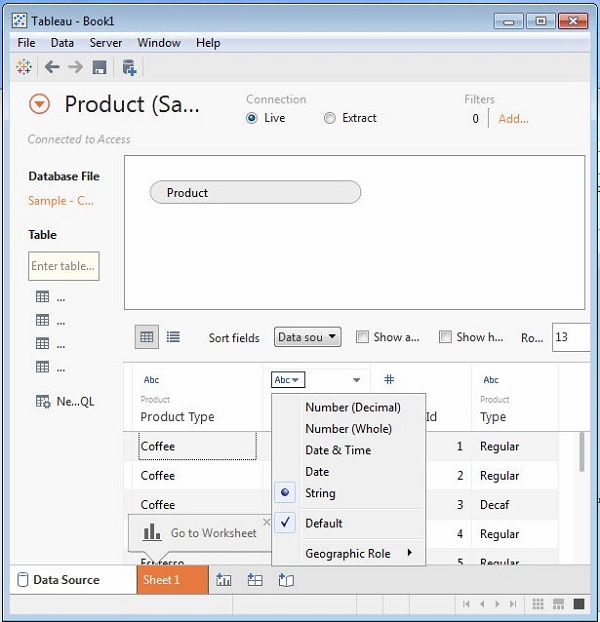Viewport: 600px width, 622px height.
Task: Click the Tableau start page logo icon
Action: [x=25, y=67]
